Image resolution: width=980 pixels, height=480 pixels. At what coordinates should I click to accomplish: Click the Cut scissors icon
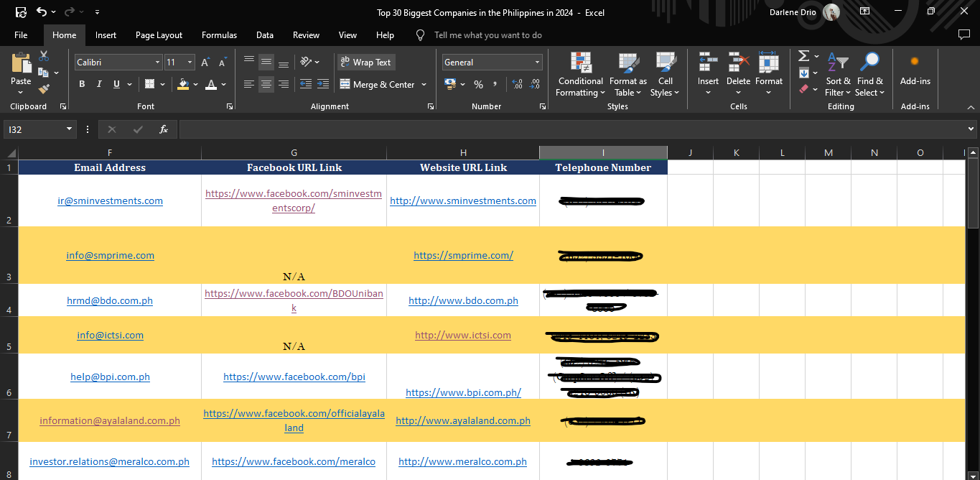(44, 56)
